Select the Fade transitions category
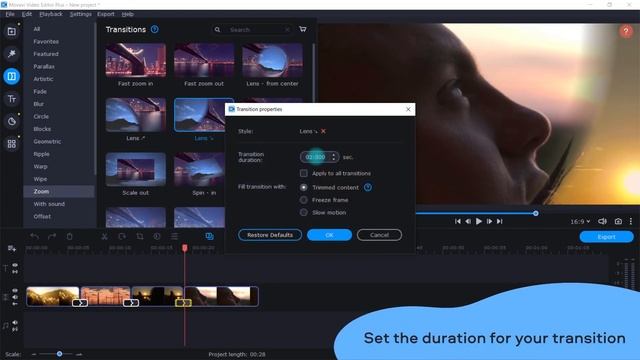 pos(40,91)
